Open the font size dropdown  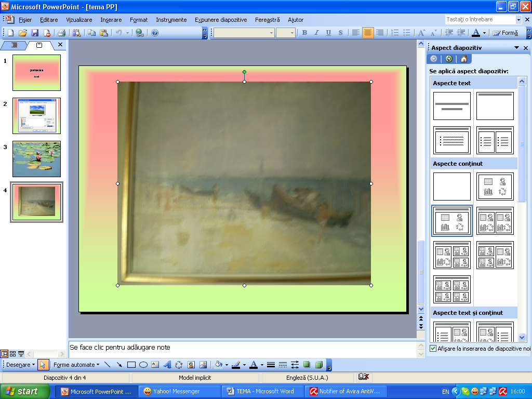pyautogui.click(x=292, y=33)
